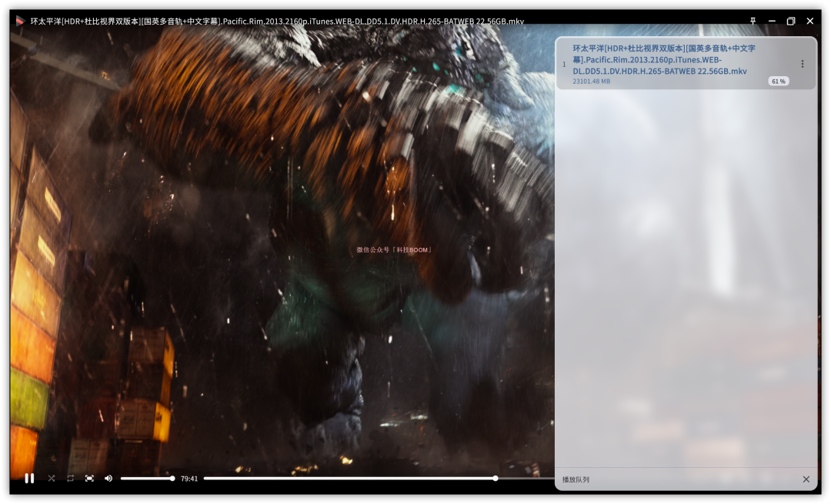Click the playback position handle
Image resolution: width=831 pixels, height=504 pixels.
(495, 479)
